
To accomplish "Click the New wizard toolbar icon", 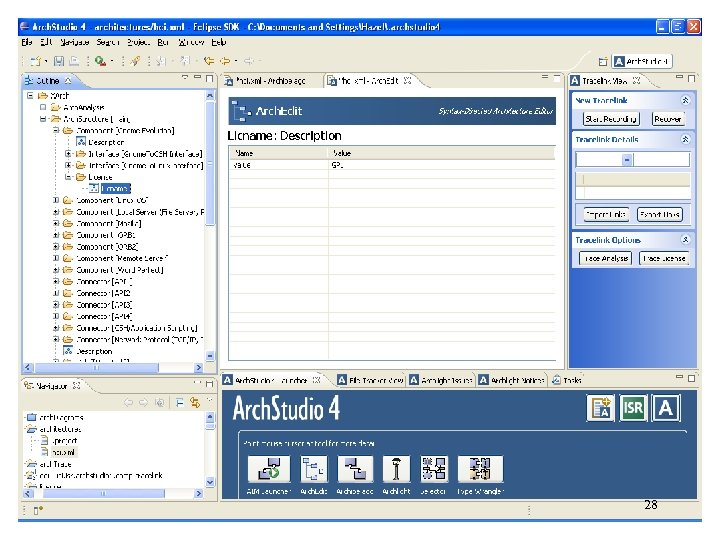I will tap(36, 61).
